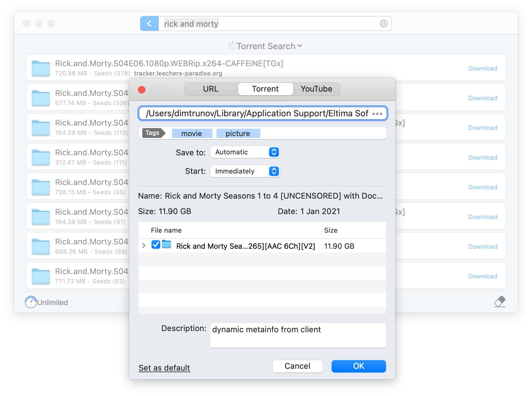Select the picture tag
The height and width of the screenshot is (396, 532).
click(x=238, y=133)
